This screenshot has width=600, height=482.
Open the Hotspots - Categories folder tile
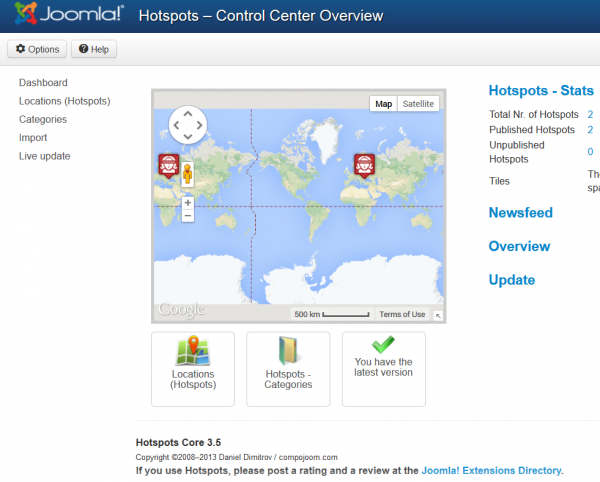(x=288, y=369)
